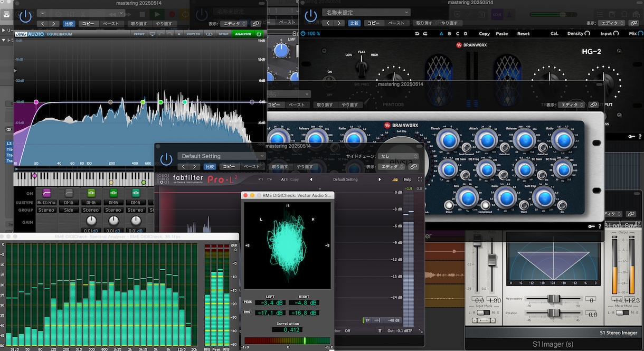The height and width of the screenshot is (351, 644).
Task: Open 表示 エディタ dropdown in HG-2 window
Action: point(612,23)
